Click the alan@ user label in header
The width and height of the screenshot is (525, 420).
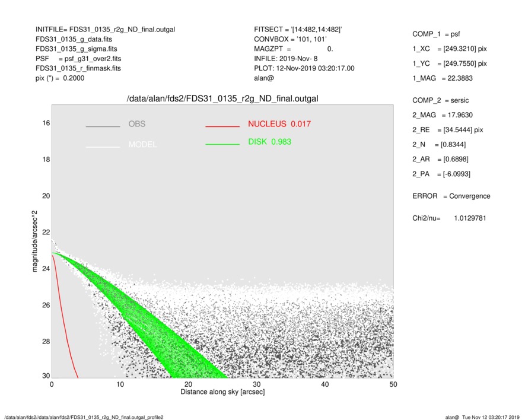click(264, 78)
